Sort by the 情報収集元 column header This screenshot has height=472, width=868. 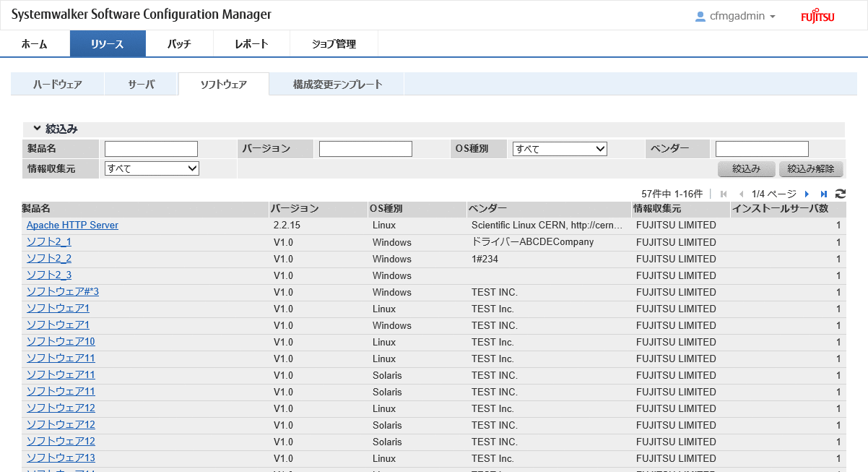[x=681, y=209]
